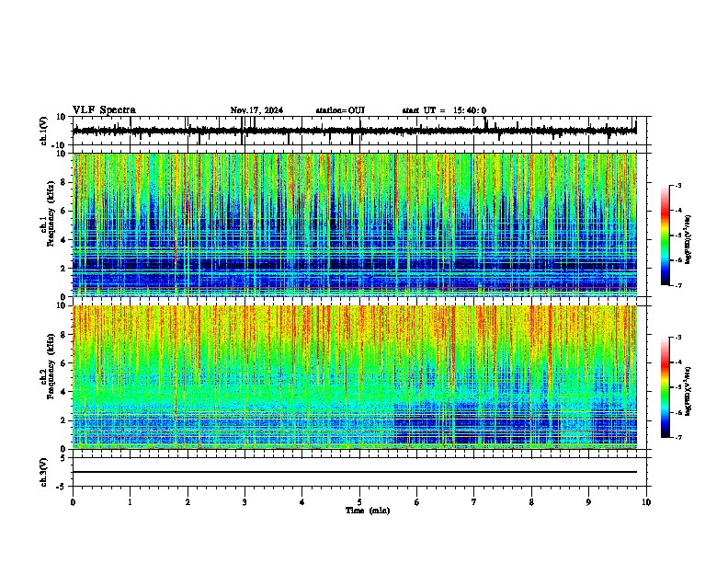This screenshot has width=728, height=563.
Task: Click the ch.1 waveform trace panel
Action: tap(358, 131)
